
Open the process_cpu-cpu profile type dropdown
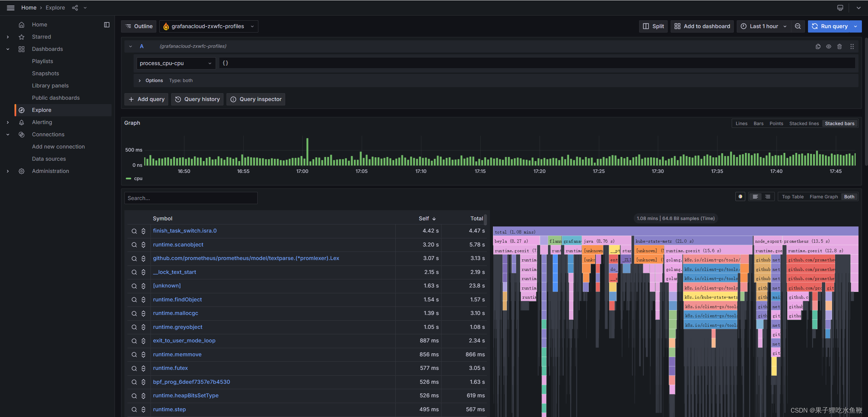click(x=176, y=63)
